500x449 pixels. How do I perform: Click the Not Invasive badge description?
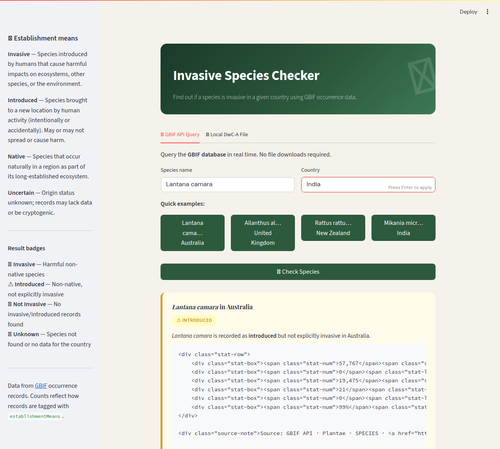pos(44,314)
